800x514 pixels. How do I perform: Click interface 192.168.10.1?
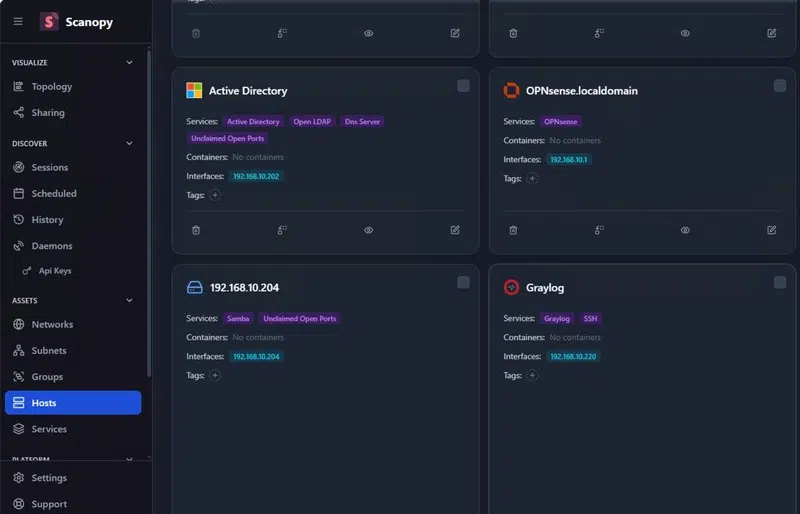pyautogui.click(x=568, y=159)
